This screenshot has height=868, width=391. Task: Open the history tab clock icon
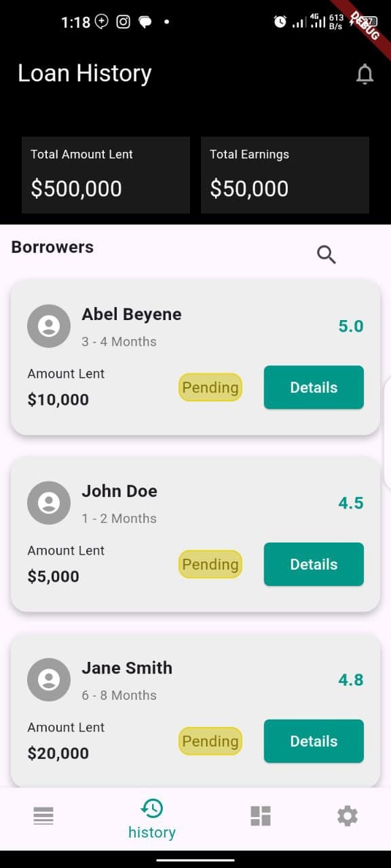(x=151, y=808)
